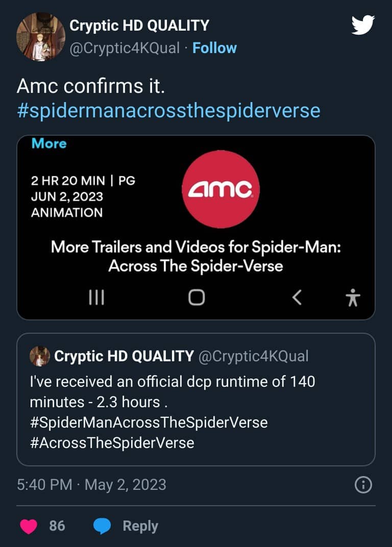Tap the Android home button icon
The width and height of the screenshot is (392, 547).
tap(197, 297)
